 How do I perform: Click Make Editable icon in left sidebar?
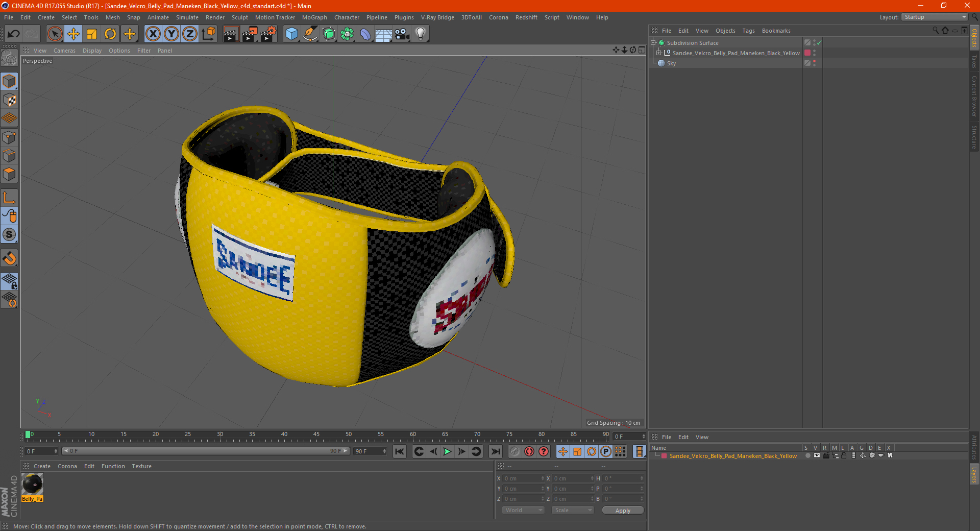[9, 58]
